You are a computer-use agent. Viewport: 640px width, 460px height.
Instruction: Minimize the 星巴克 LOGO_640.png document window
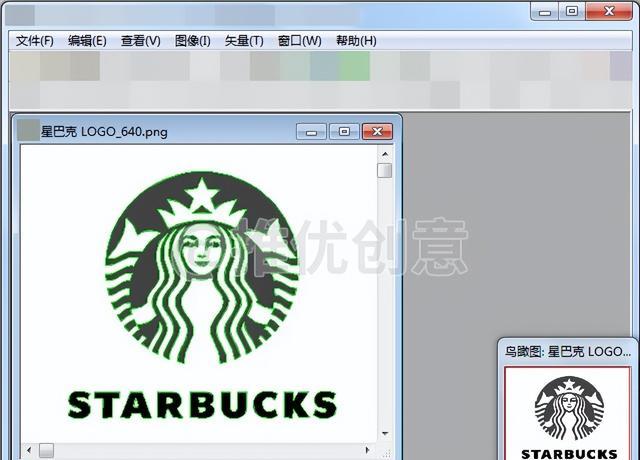(x=311, y=132)
